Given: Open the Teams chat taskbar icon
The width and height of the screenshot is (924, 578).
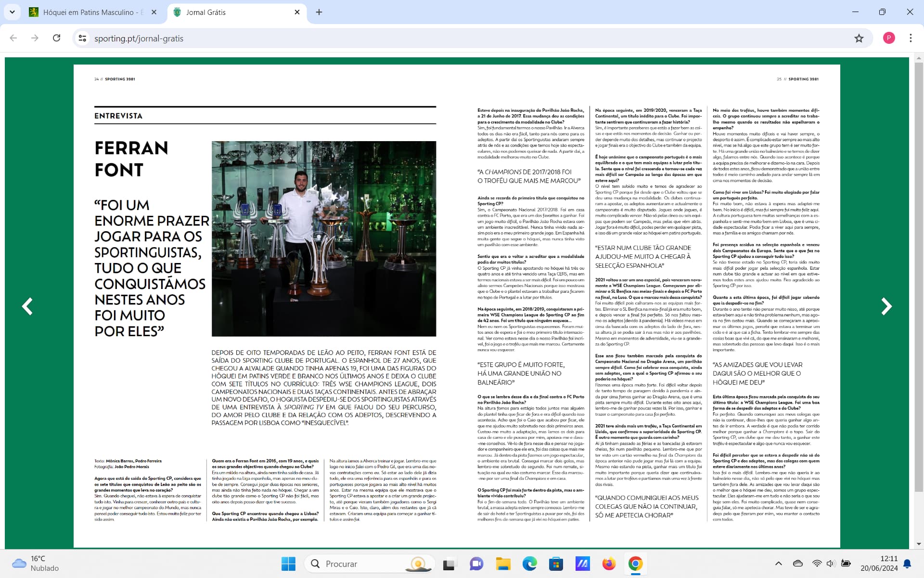Looking at the screenshot, I should [476, 564].
